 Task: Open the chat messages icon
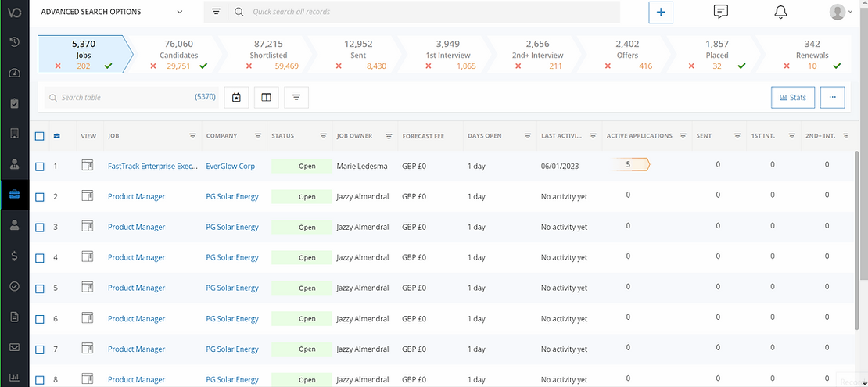(x=721, y=12)
